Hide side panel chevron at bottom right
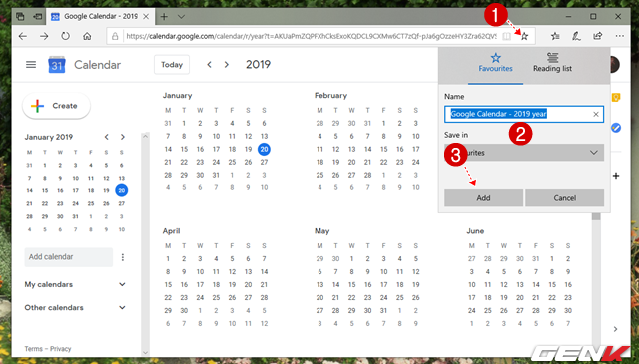This screenshot has height=364, width=639. (x=615, y=329)
